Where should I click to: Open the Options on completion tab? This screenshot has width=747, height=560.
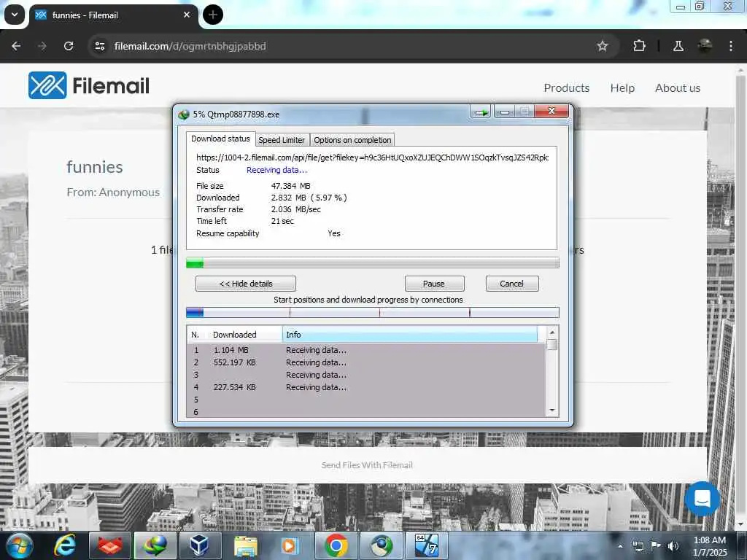pos(352,140)
